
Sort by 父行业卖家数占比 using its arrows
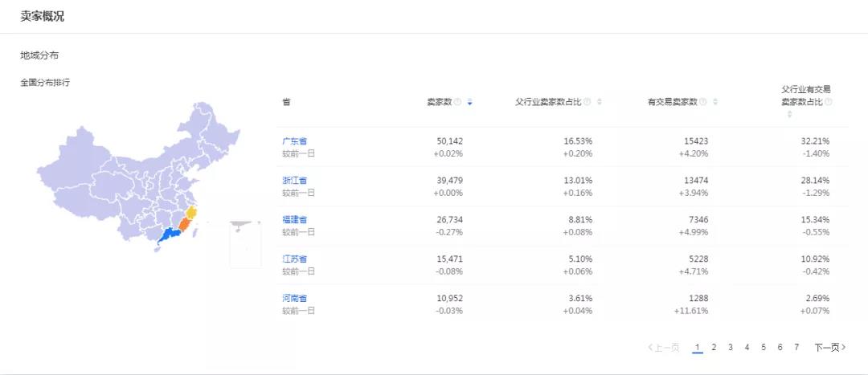coord(599,102)
